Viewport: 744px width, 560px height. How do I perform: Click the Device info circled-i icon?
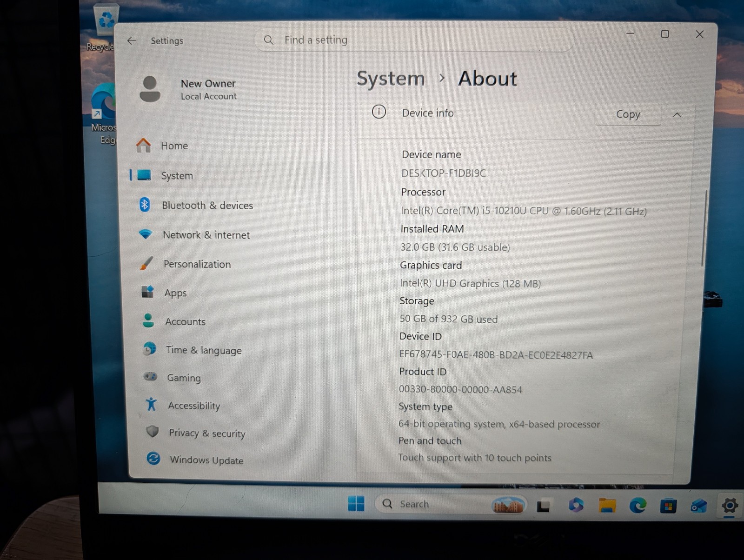(379, 112)
